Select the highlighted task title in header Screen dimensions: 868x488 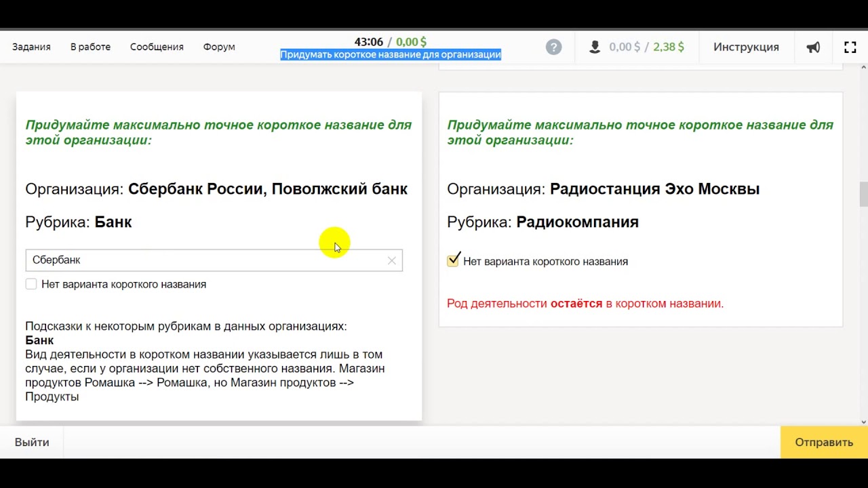[x=391, y=54]
